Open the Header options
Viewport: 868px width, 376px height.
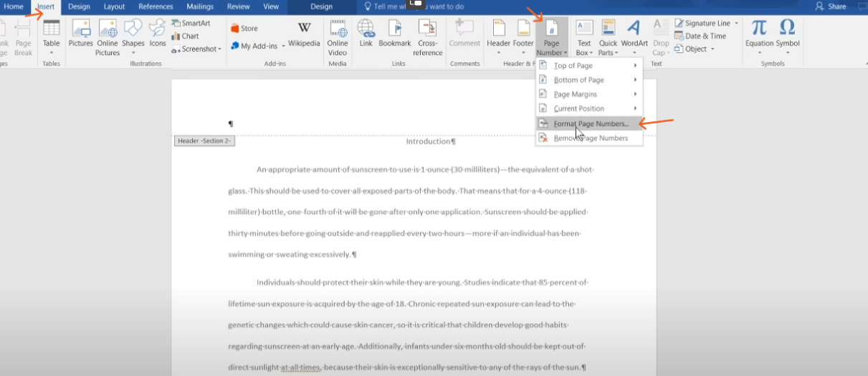pos(498,37)
